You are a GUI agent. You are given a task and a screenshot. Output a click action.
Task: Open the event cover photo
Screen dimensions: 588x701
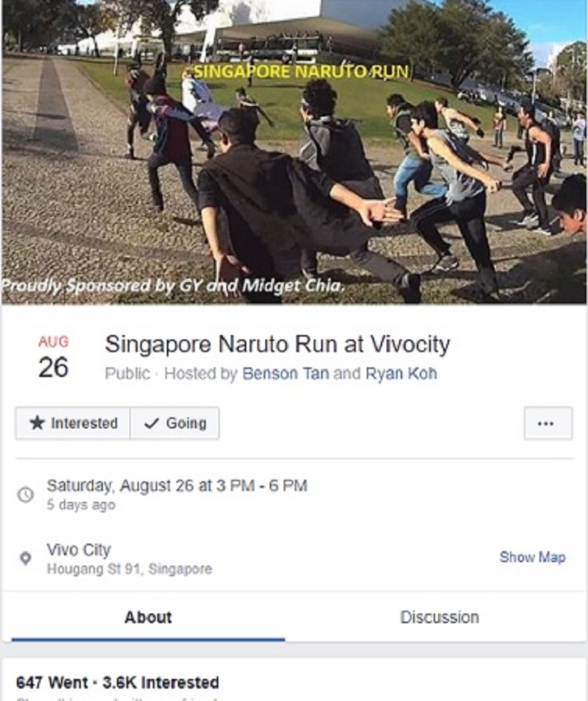point(294,152)
